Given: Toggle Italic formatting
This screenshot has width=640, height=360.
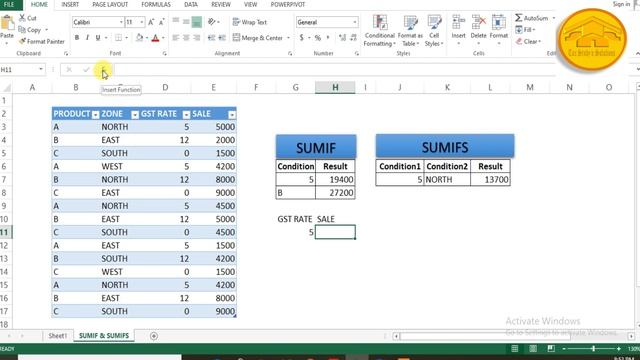Looking at the screenshot, I should click(87, 38).
